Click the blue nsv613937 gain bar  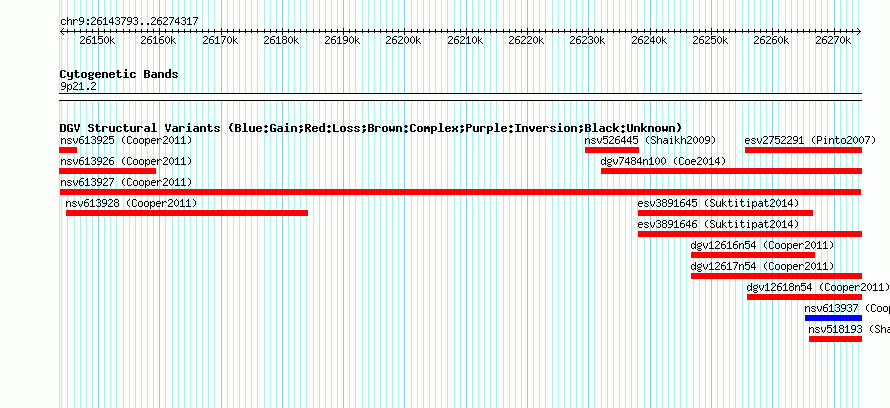833,318
